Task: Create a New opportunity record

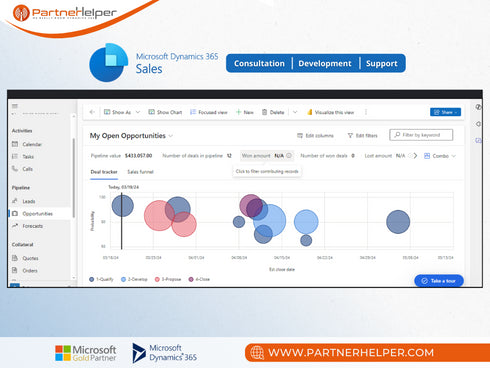Action: [245, 112]
